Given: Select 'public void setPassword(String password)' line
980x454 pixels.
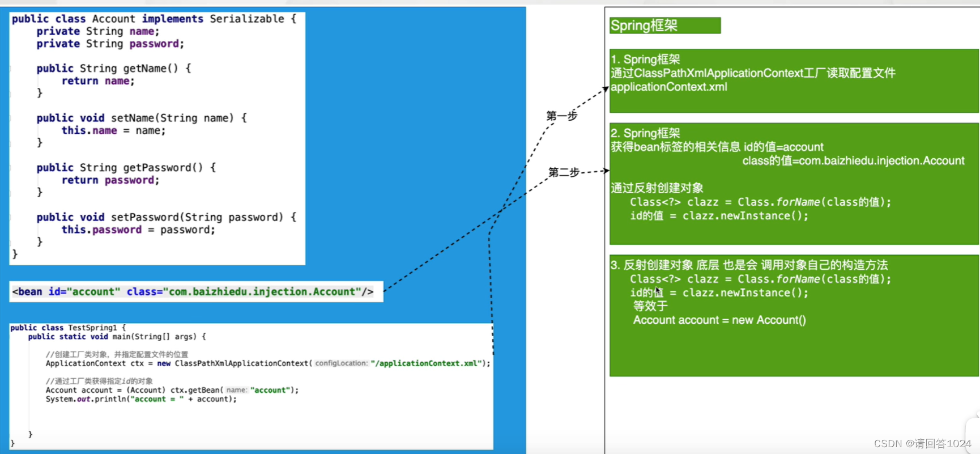Looking at the screenshot, I should click(167, 217).
